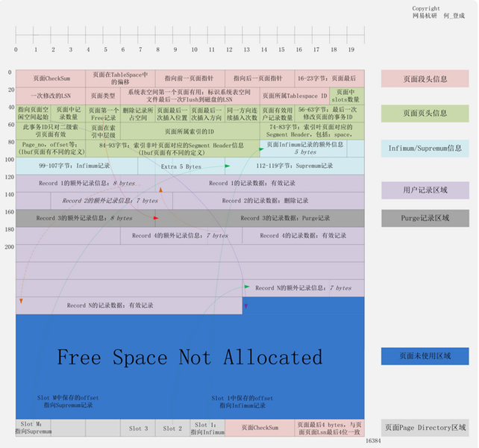Image resolution: width=479 pixels, height=448 pixels.
Task: Click the pink 页面段头信息 legend box
Action: click(425, 78)
